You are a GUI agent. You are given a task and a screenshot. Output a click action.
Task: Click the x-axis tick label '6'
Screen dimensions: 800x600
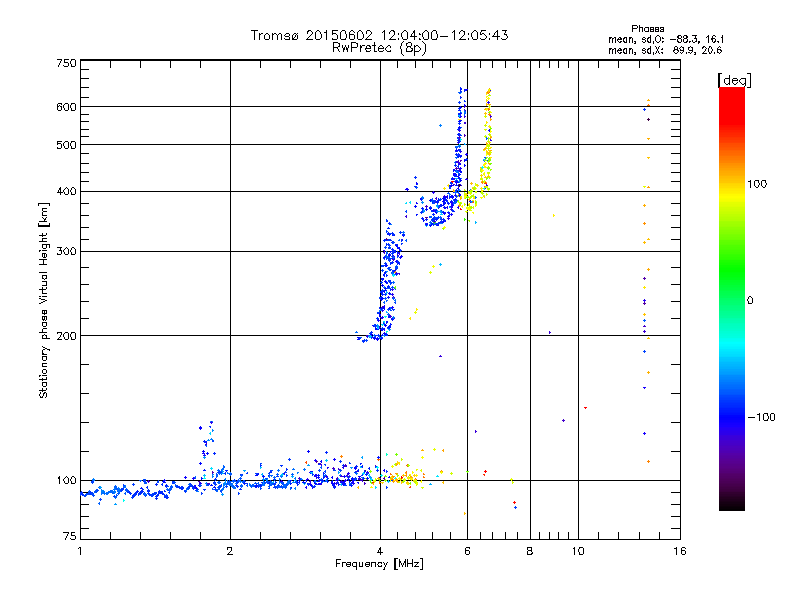click(x=467, y=551)
